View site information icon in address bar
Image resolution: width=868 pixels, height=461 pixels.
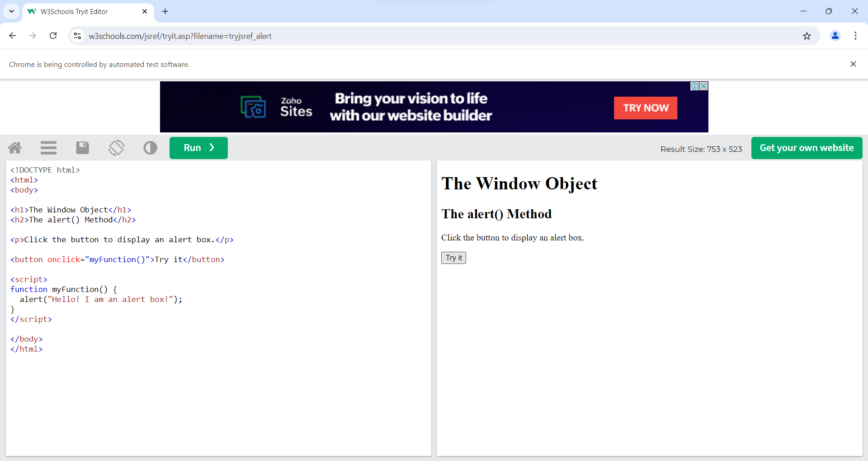78,36
